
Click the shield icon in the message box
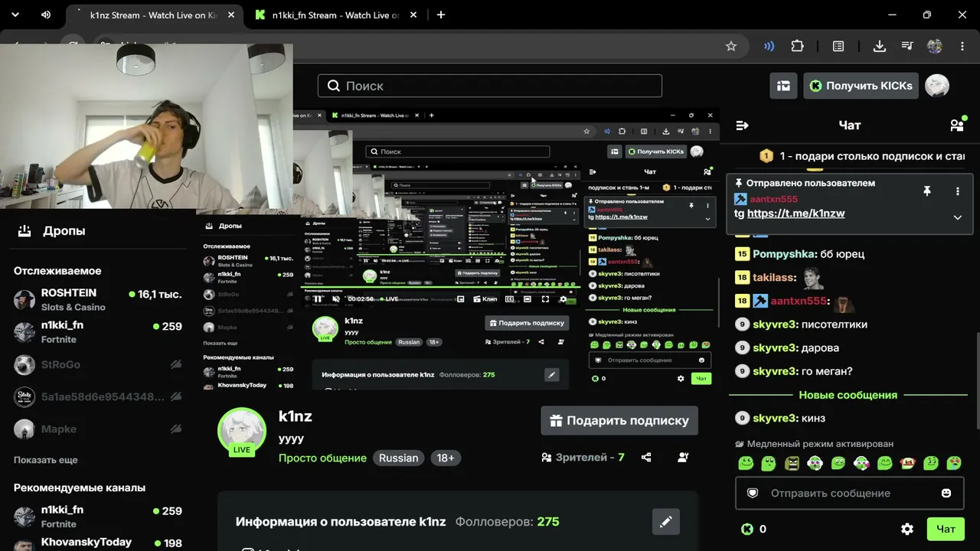click(753, 493)
